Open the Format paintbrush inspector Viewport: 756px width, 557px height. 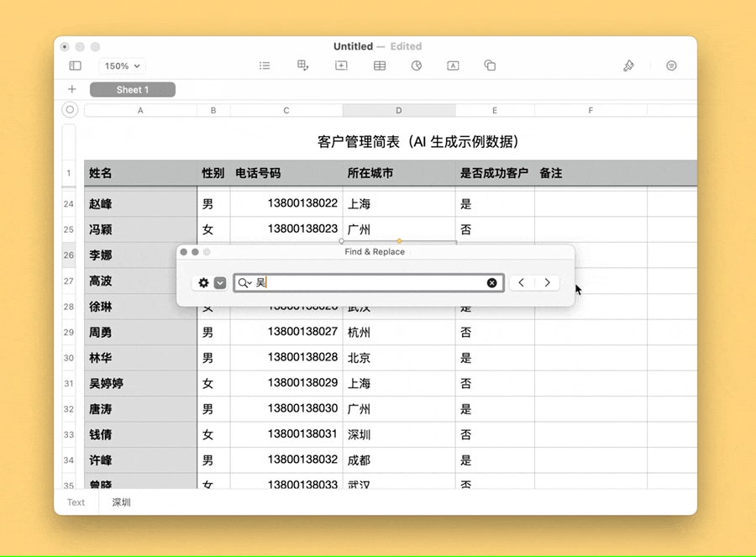pyautogui.click(x=628, y=66)
